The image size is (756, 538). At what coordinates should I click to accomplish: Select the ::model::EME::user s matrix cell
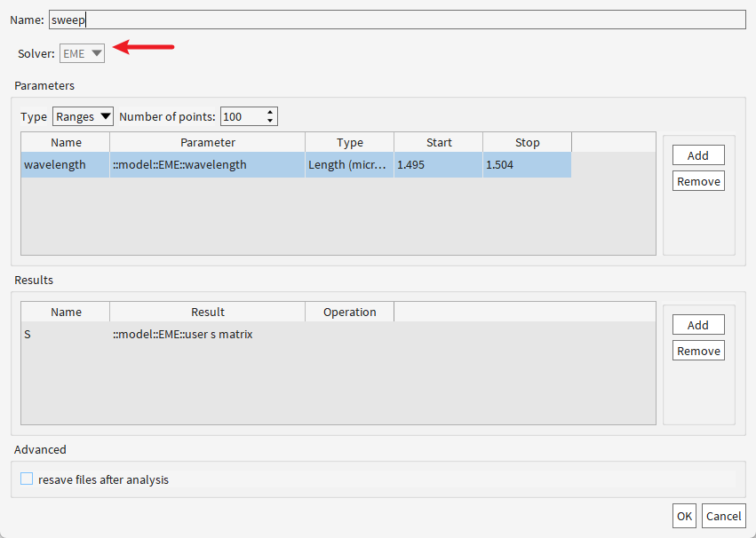point(208,335)
